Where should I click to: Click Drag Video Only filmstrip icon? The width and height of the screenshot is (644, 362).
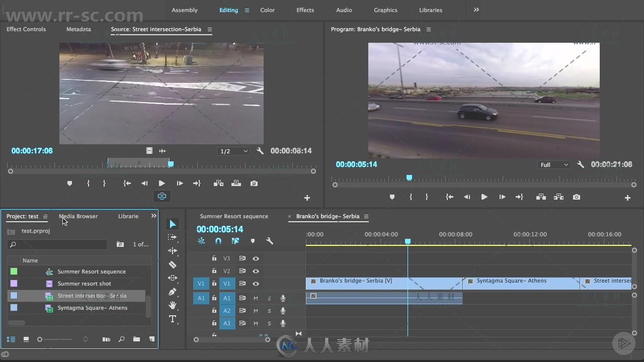pos(149,151)
